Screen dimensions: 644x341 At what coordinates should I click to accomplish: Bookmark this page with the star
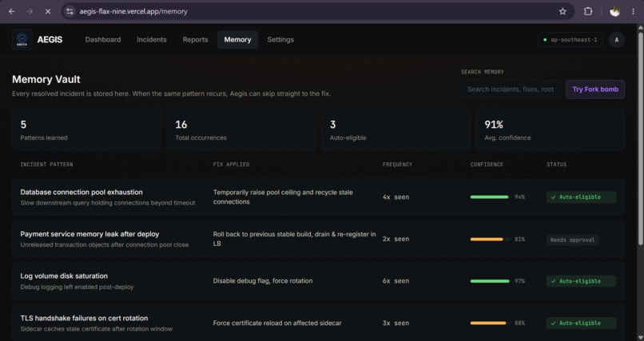563,11
